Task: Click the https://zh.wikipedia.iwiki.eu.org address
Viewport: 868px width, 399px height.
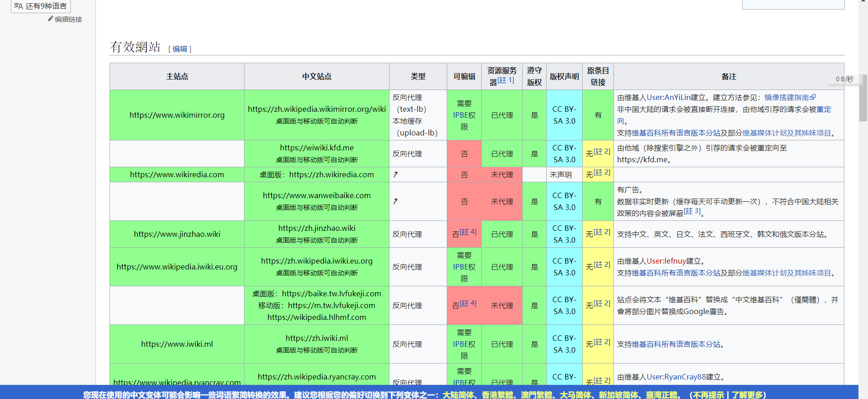Action: coord(317,261)
